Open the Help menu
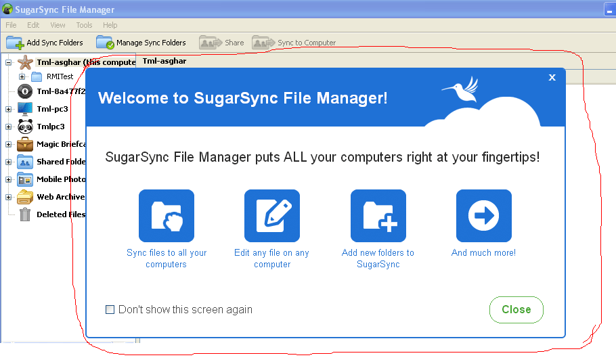Viewport: 616px width, 364px height. pos(110,25)
